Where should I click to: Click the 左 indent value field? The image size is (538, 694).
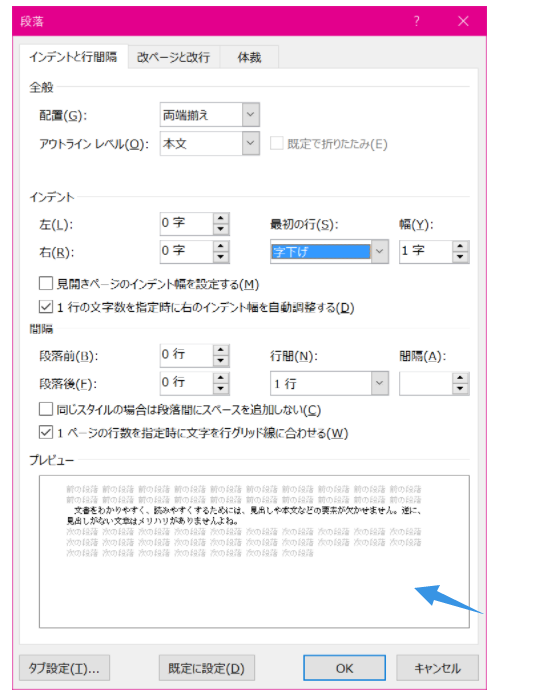pyautogui.click(x=186, y=224)
